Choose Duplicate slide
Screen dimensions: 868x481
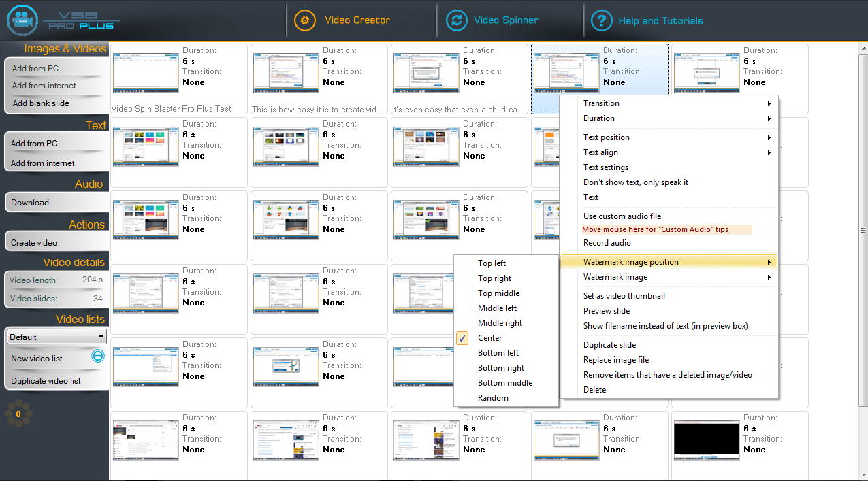668,345
